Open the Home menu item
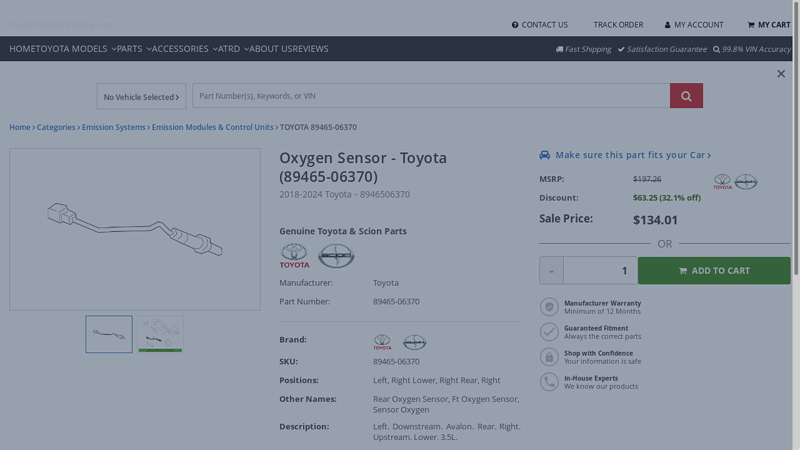Screen dimensions: 800x450 (22, 49)
